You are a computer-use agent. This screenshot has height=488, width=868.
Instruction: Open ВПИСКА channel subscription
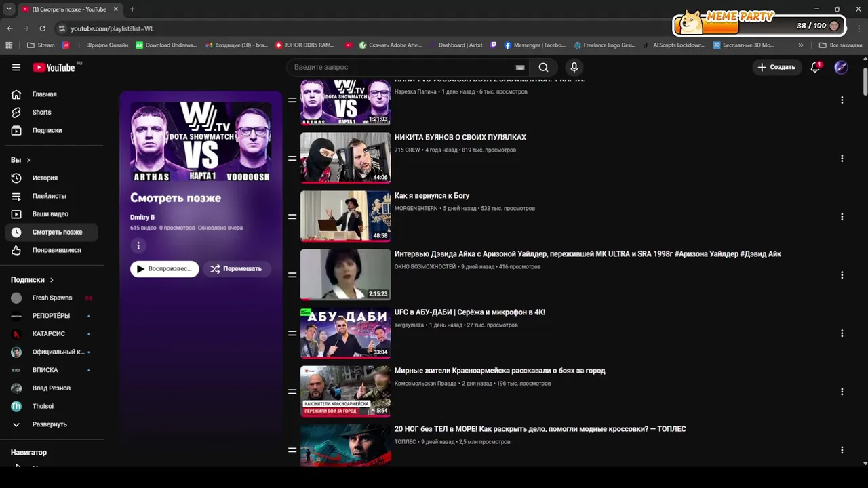(52, 370)
